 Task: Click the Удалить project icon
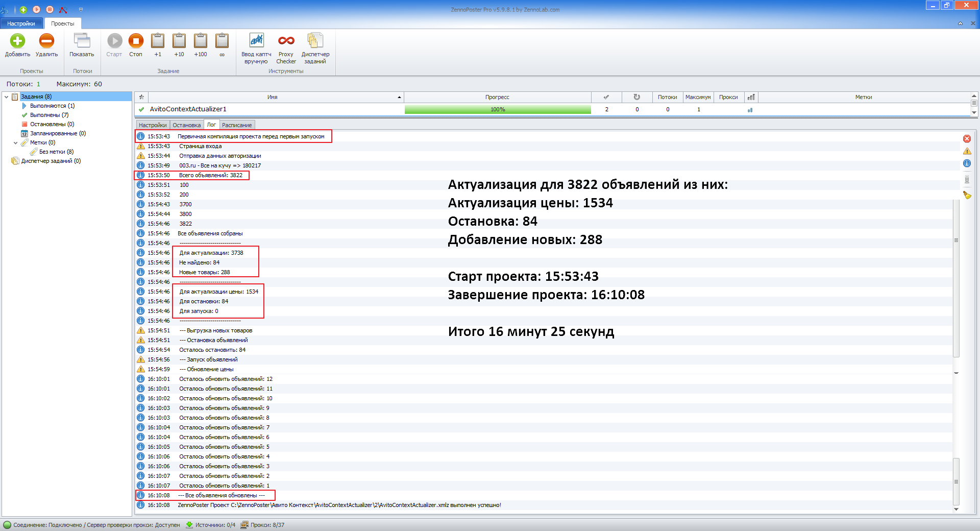pyautogui.click(x=46, y=41)
